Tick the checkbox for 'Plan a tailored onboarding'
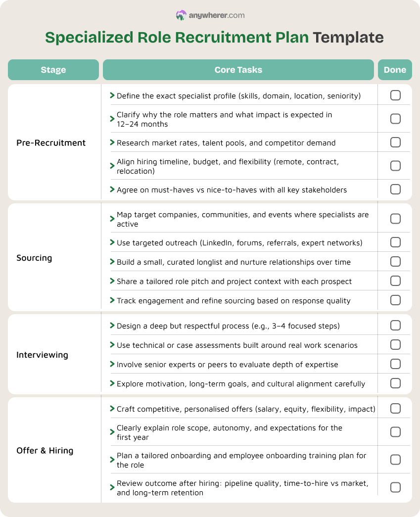This screenshot has height=517, width=420. [395, 460]
